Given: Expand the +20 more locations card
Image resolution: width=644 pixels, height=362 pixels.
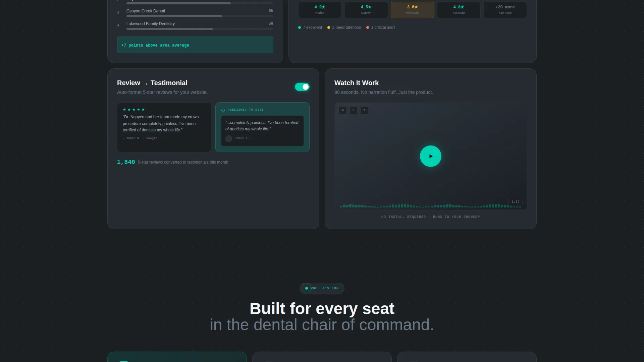Looking at the screenshot, I should [505, 10].
